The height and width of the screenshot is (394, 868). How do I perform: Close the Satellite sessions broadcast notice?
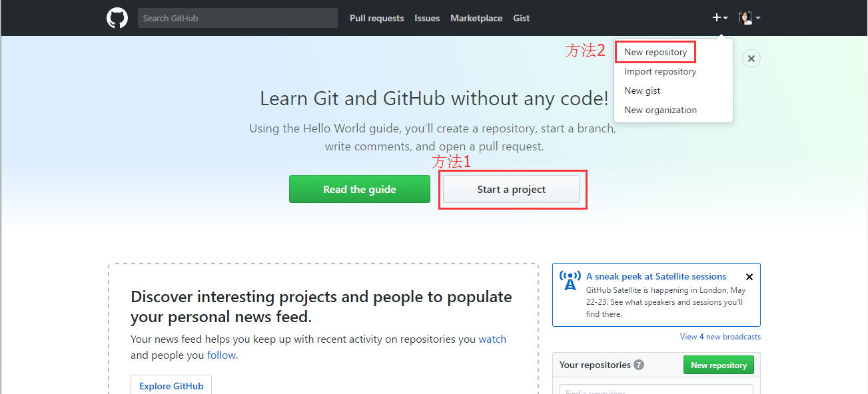[749, 277]
